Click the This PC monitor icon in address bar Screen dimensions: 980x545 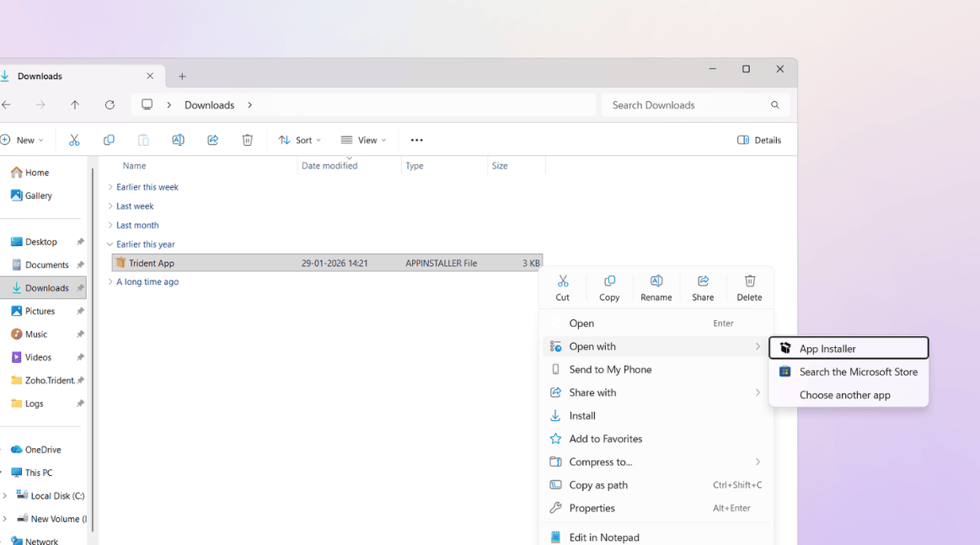pos(147,104)
